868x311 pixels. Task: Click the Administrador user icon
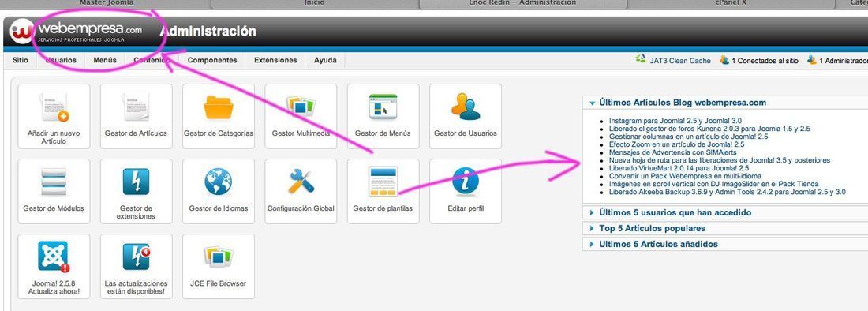point(812,60)
